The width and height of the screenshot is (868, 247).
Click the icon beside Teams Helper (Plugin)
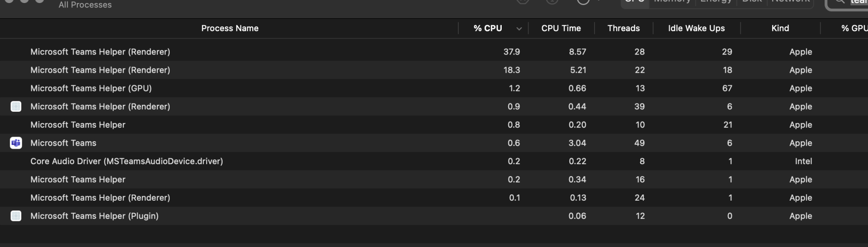click(16, 216)
